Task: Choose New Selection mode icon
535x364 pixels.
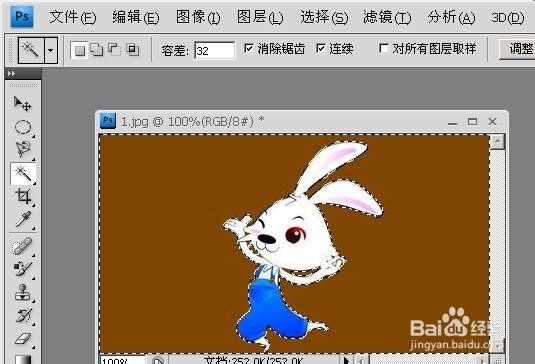Action: [x=79, y=50]
